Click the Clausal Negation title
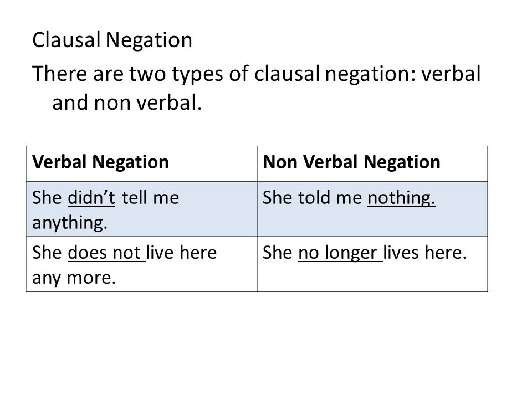This screenshot has height=399, width=532. tap(112, 40)
